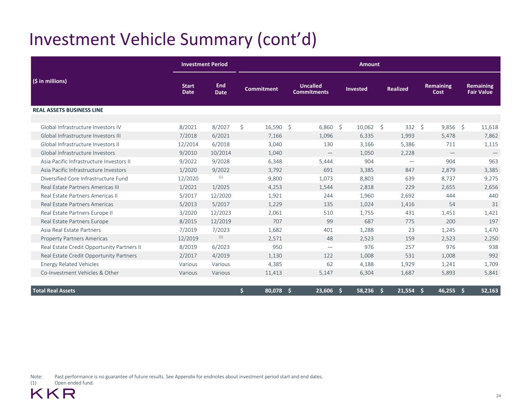Select Co-Investment Vehicles & Other label
The width and height of the screenshot is (532, 411).
(x=80, y=273)
